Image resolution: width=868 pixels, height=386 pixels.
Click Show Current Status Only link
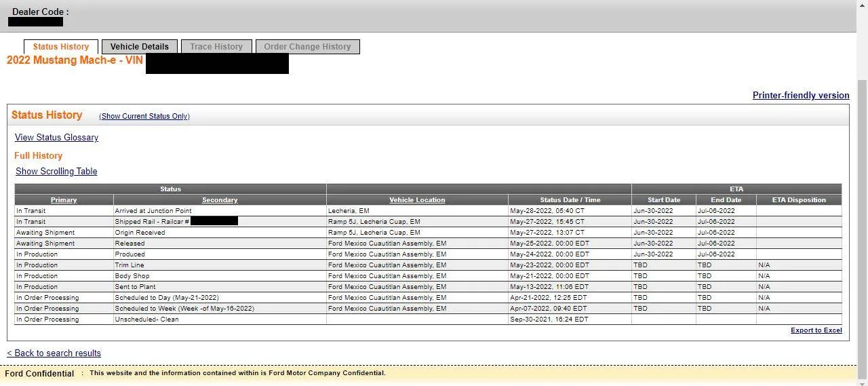point(144,117)
